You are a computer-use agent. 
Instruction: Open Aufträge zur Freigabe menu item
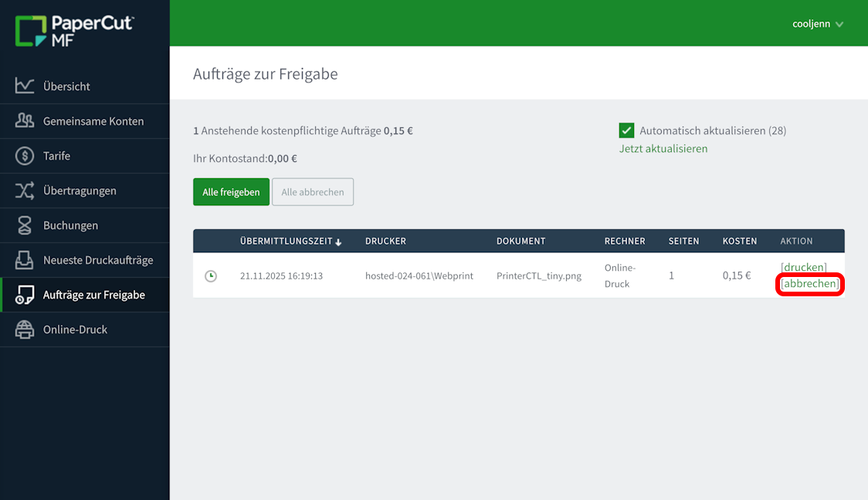pyautogui.click(x=93, y=295)
